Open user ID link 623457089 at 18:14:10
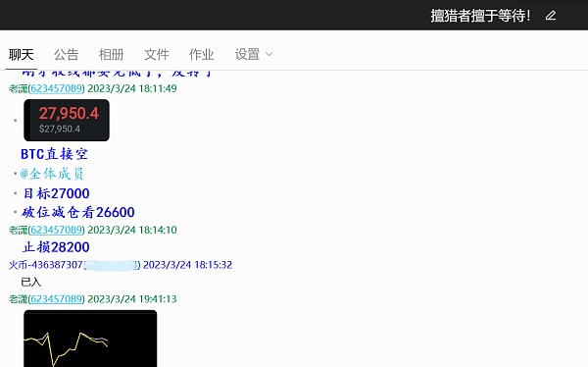Image resolution: width=588 pixels, height=367 pixels. pyautogui.click(x=56, y=230)
